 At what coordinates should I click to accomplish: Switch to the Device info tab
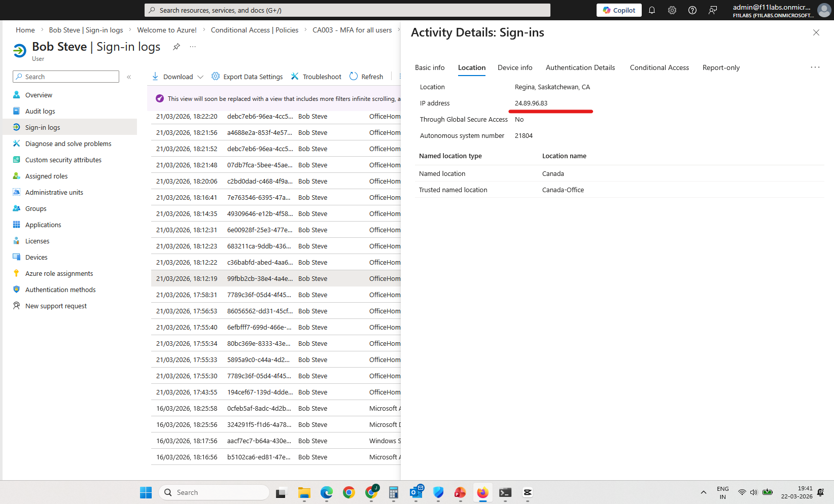point(515,67)
